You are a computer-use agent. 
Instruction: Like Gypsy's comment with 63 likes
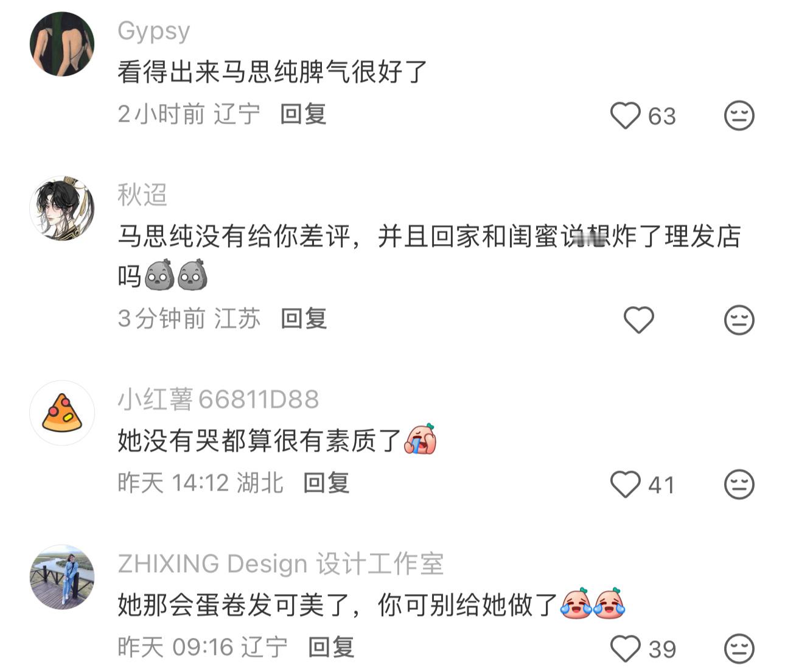pos(626,116)
